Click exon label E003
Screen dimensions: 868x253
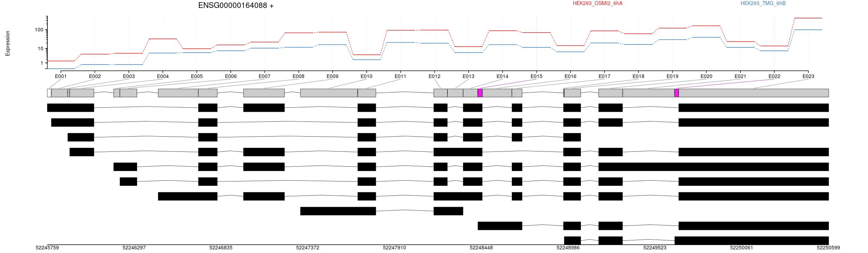[x=129, y=76]
